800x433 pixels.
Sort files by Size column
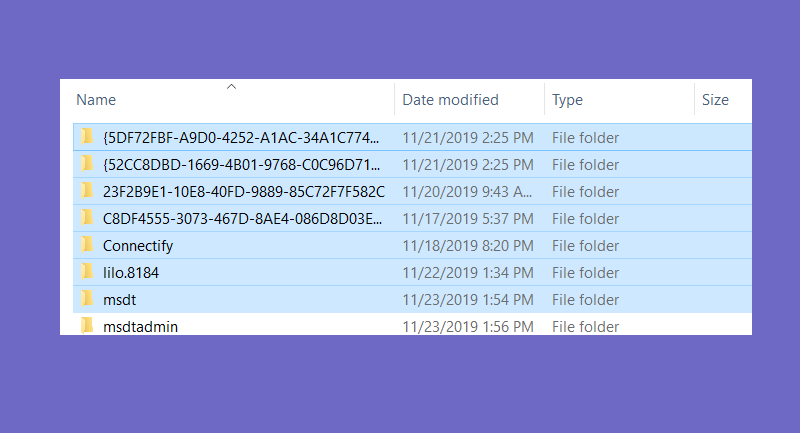[715, 100]
